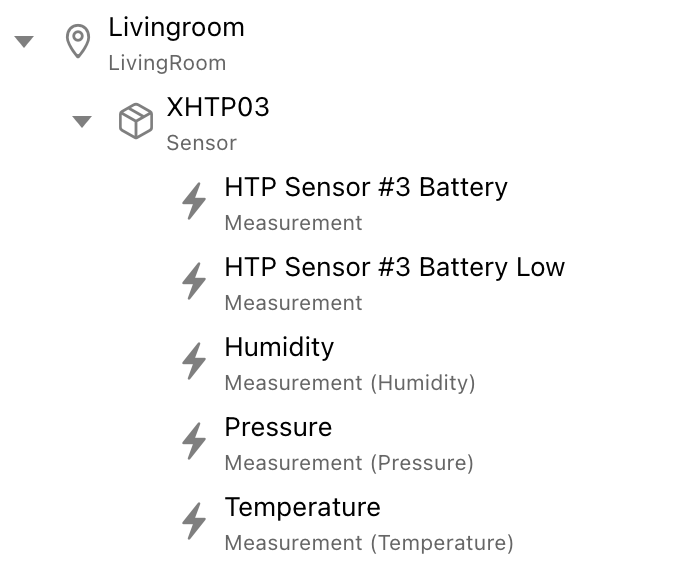686x572 pixels.
Task: Select the Livingroom location item
Action: point(176,28)
